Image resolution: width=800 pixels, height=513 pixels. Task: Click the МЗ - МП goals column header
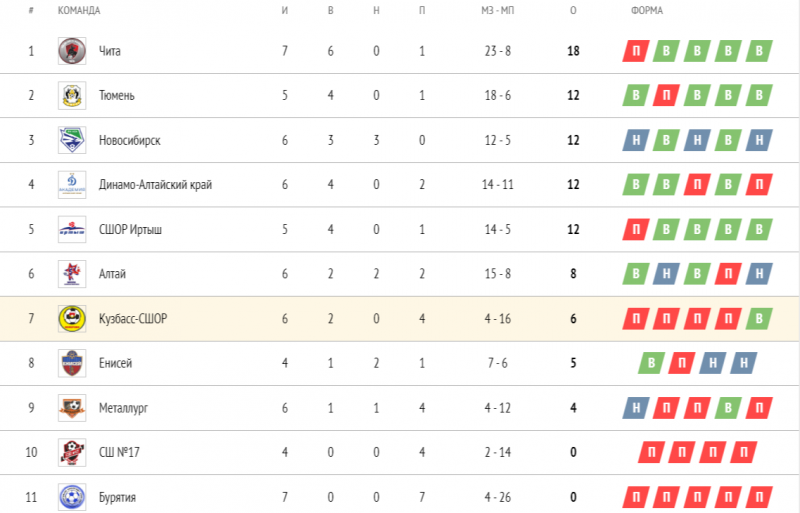coord(497,11)
